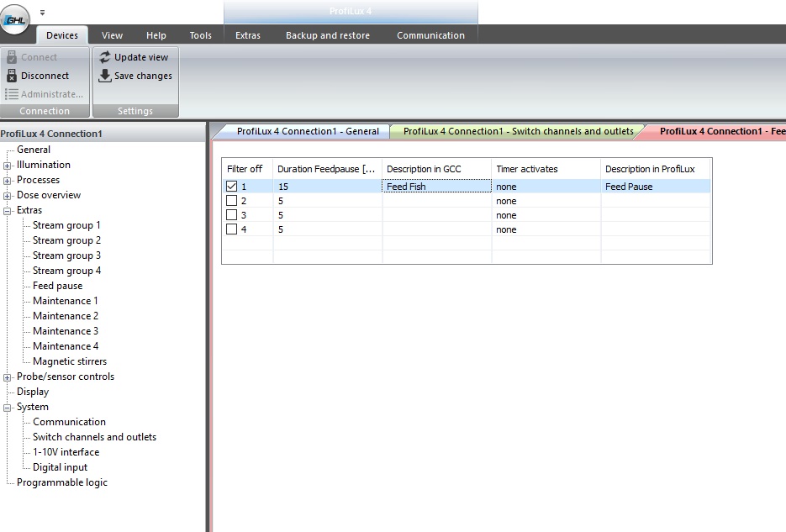The width and height of the screenshot is (786, 532).
Task: Select Magnetic stirrers in the tree
Action: (x=70, y=361)
